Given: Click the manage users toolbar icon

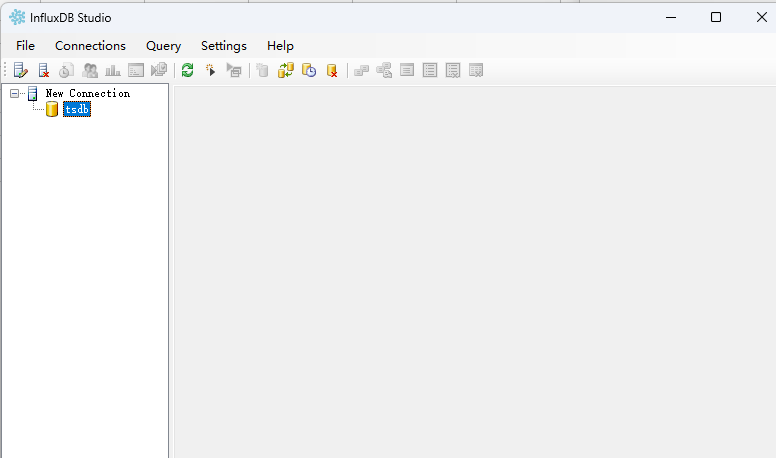Looking at the screenshot, I should [90, 70].
